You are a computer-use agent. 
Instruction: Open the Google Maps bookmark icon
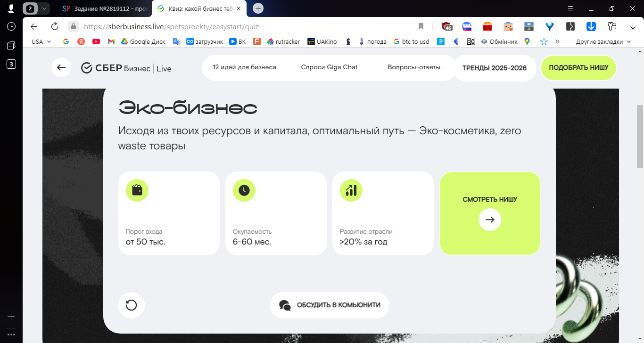[527, 41]
